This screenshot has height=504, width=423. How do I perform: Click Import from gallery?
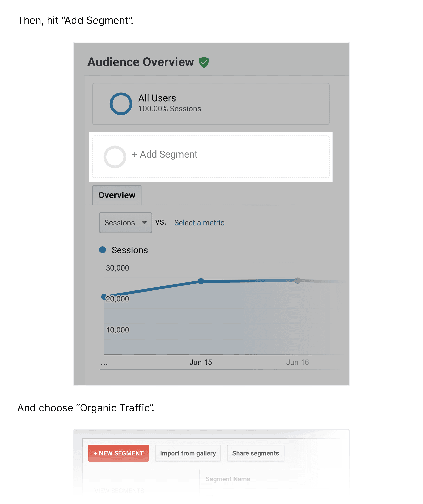click(188, 453)
